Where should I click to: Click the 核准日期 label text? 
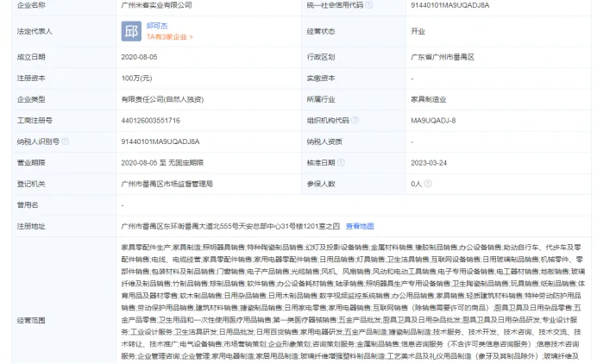click(321, 162)
